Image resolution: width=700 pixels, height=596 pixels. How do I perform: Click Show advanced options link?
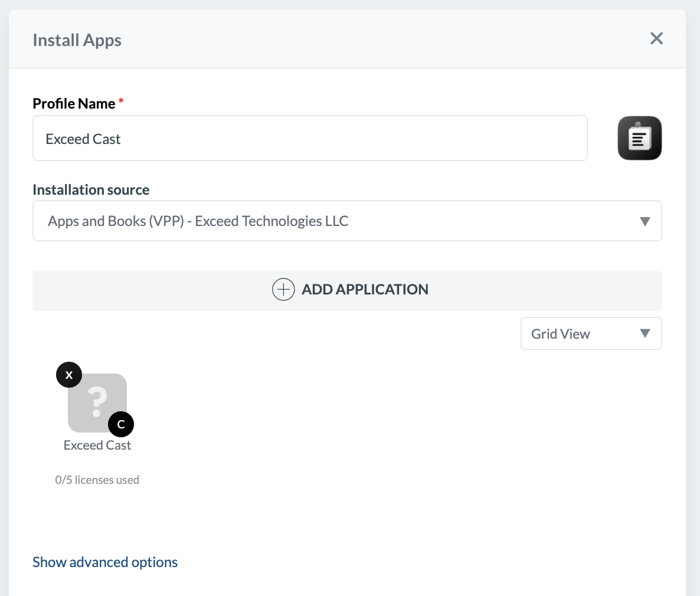pos(105,562)
